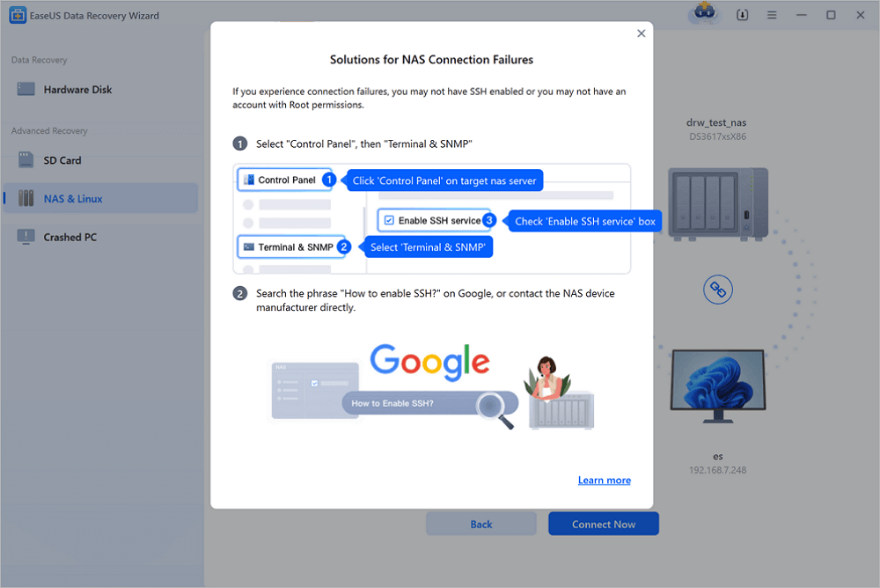This screenshot has height=588, width=880.
Task: Click the SD Card icon in sidebar
Action: pyautogui.click(x=26, y=160)
